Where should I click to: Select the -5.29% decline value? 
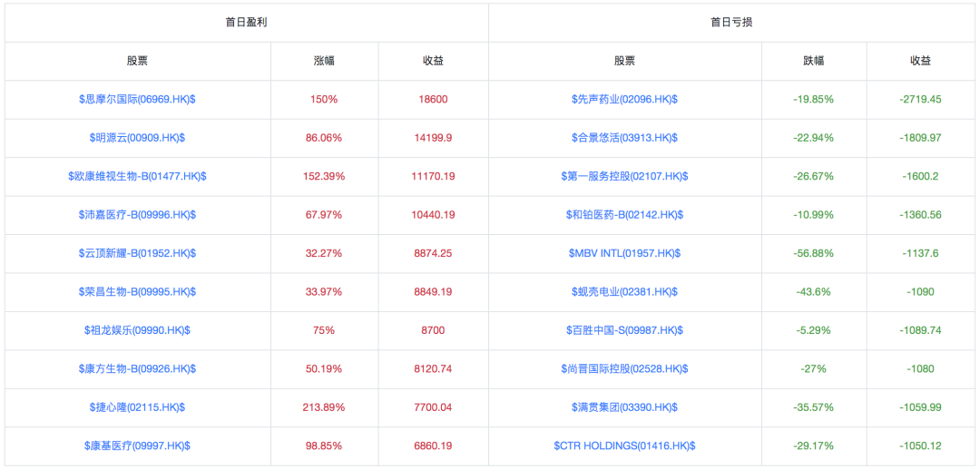tap(814, 330)
